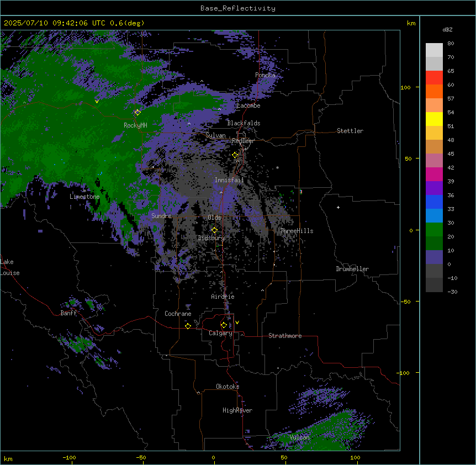Click the blue 33–36 dBZ color swatch
The height and width of the screenshot is (465, 476).
(x=434, y=202)
